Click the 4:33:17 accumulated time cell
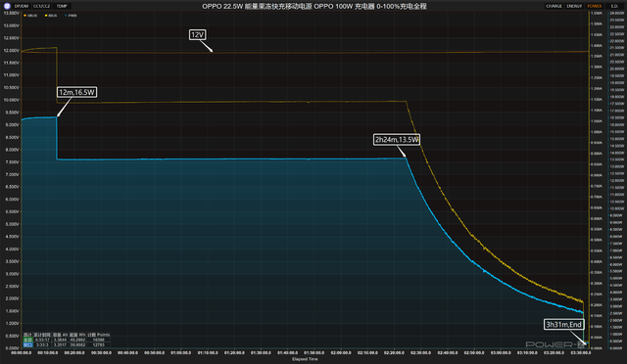The image size is (627, 364). (42, 340)
